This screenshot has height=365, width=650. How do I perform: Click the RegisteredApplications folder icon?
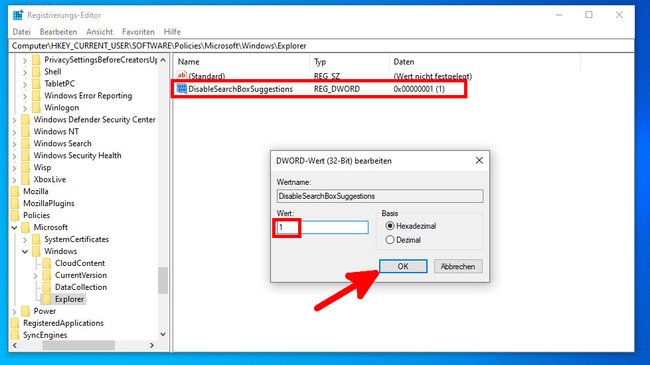point(15,323)
